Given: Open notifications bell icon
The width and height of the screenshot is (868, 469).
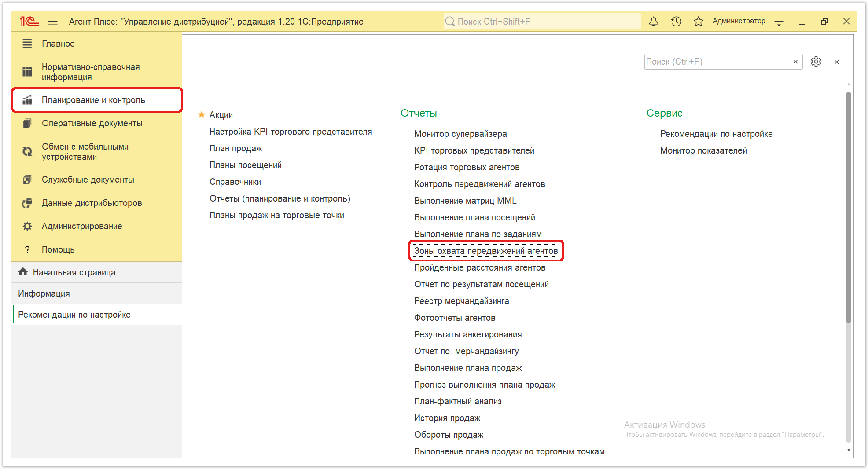Looking at the screenshot, I should point(654,21).
